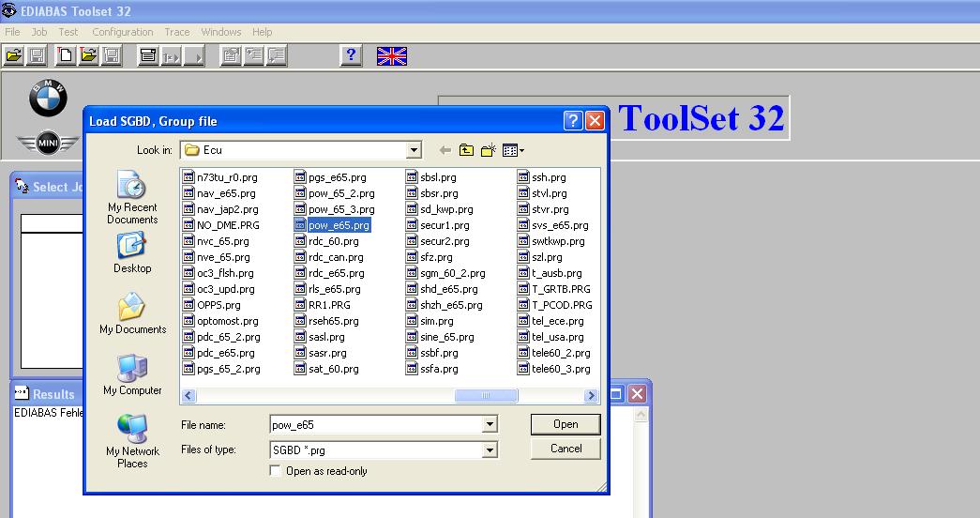Open My Network Places shortcut
Image resolution: width=980 pixels, height=518 pixels.
coord(132,441)
